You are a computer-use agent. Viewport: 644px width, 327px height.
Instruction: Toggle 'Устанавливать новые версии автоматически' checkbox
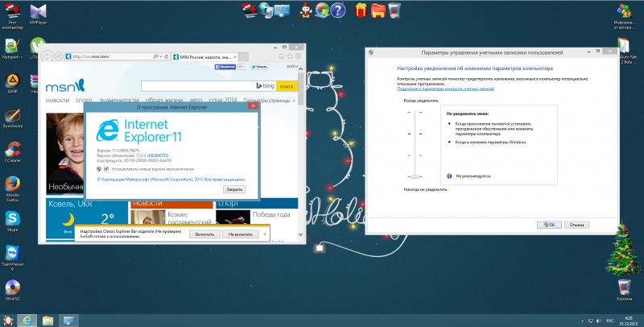pos(106,169)
